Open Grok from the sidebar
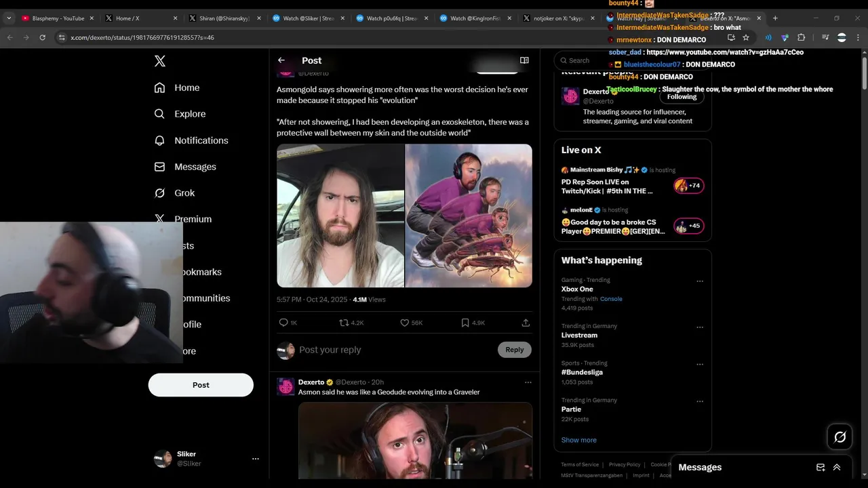The image size is (868, 488). pos(174,193)
